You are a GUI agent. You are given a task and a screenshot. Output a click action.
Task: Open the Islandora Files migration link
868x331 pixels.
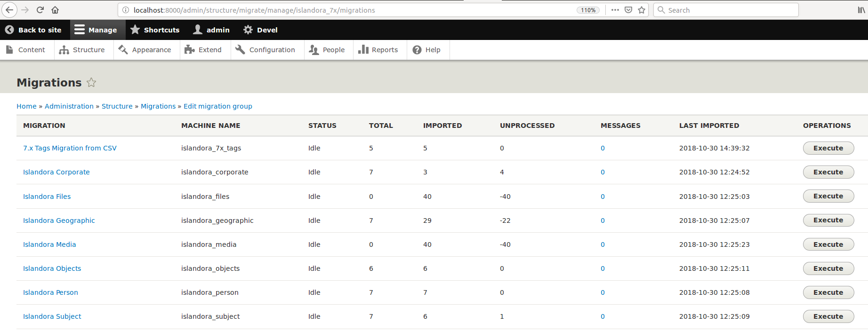47,197
